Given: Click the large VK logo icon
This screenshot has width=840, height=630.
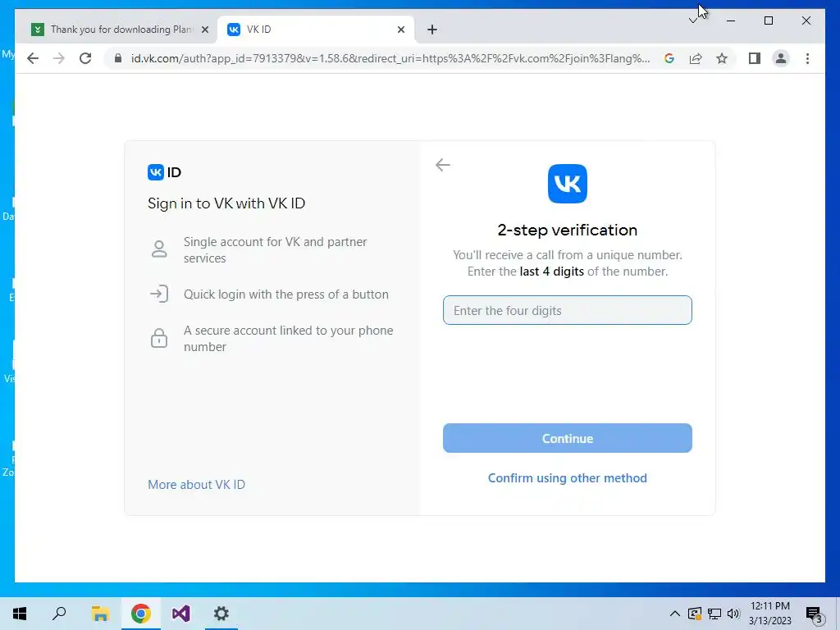Looking at the screenshot, I should point(568,184).
